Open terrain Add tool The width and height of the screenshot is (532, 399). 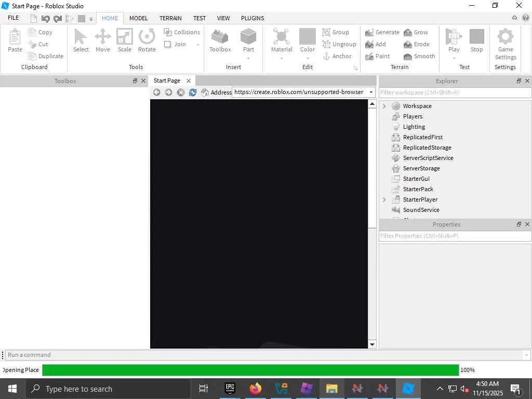(375, 44)
